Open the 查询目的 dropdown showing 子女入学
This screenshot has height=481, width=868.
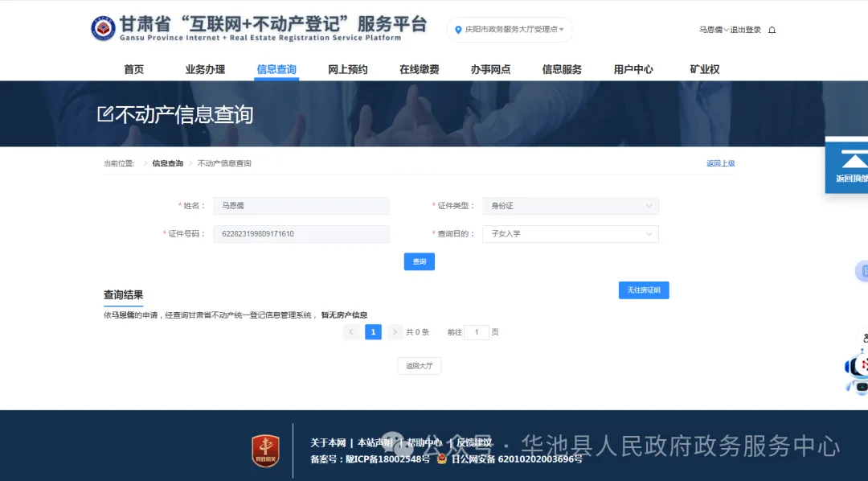571,233
